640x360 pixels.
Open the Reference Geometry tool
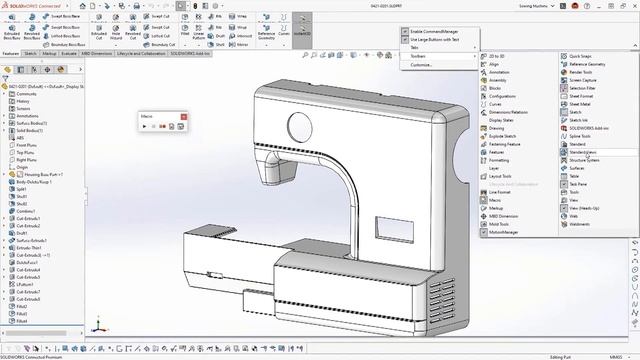[266, 32]
